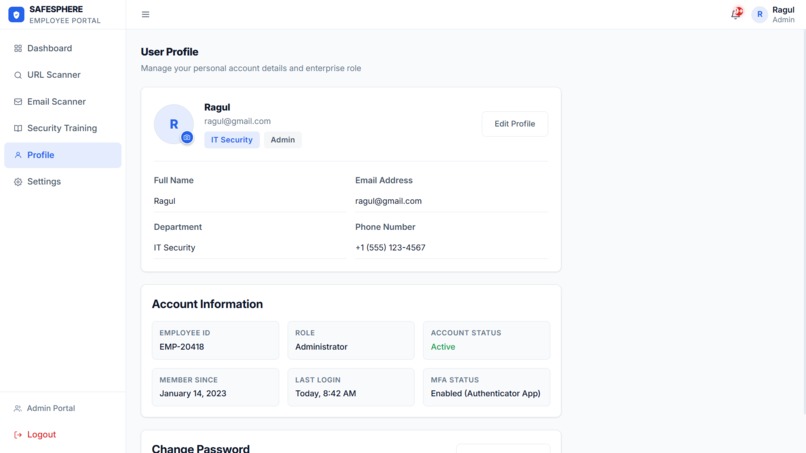
Task: Click the Phone Number field value
Action: (390, 248)
